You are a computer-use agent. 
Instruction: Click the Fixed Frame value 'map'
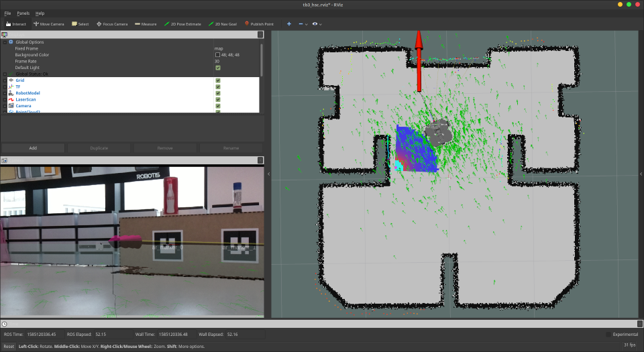(219, 48)
